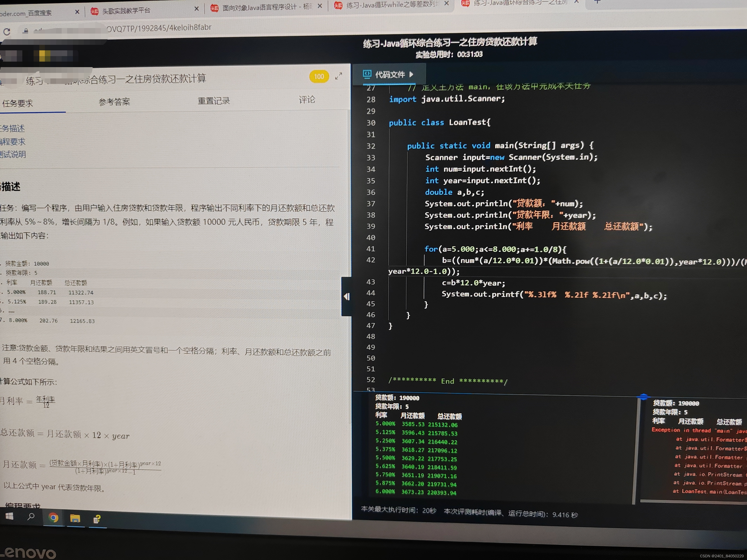Switch to the 参考答案 tab
This screenshot has height=560, width=747.
click(x=114, y=102)
